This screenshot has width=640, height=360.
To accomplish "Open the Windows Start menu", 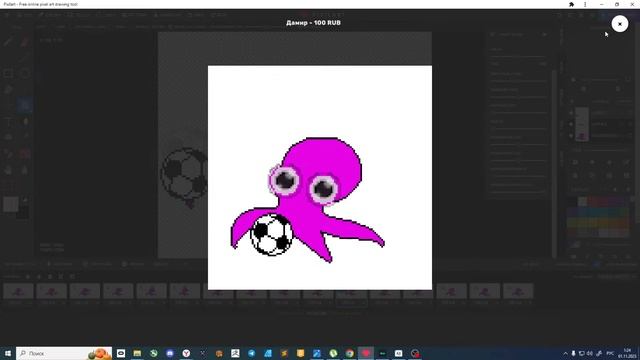I will click(x=8, y=353).
